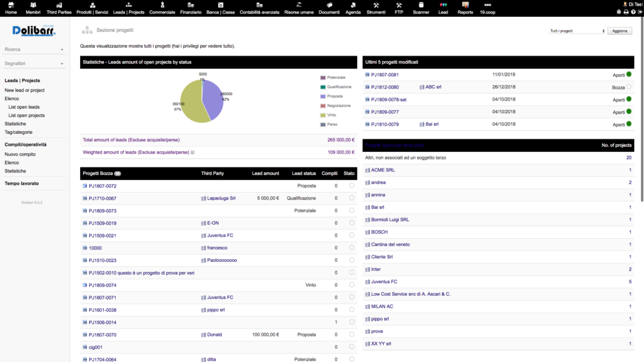Open the Scanner module icon

(421, 6)
